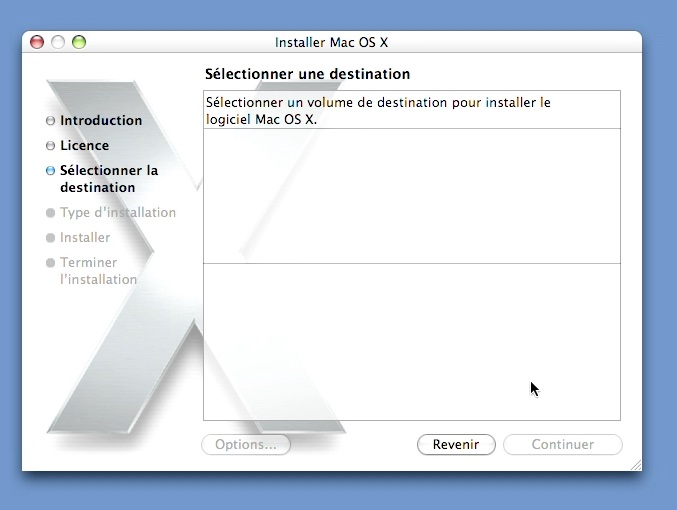Zoom window with the green button

pyautogui.click(x=79, y=42)
